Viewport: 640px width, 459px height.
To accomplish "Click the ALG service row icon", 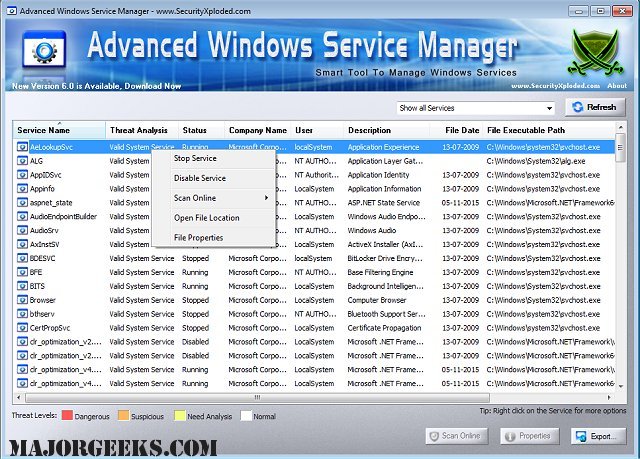I will tap(22, 161).
